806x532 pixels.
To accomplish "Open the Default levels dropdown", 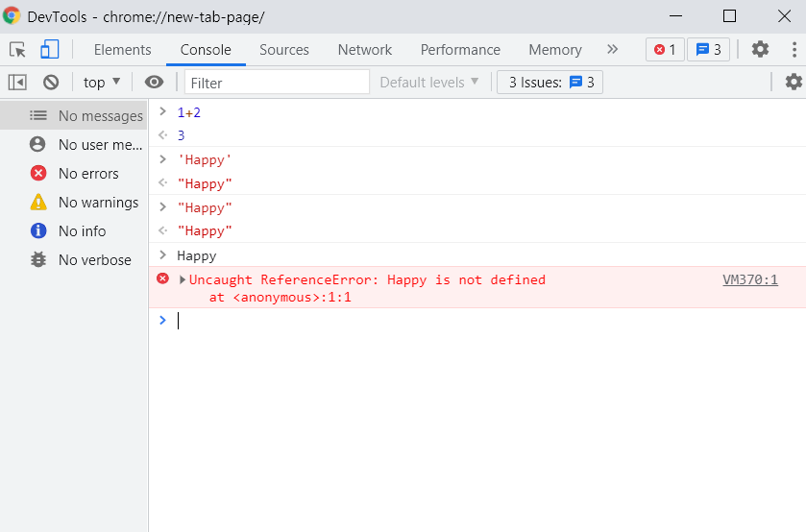I will [x=429, y=83].
